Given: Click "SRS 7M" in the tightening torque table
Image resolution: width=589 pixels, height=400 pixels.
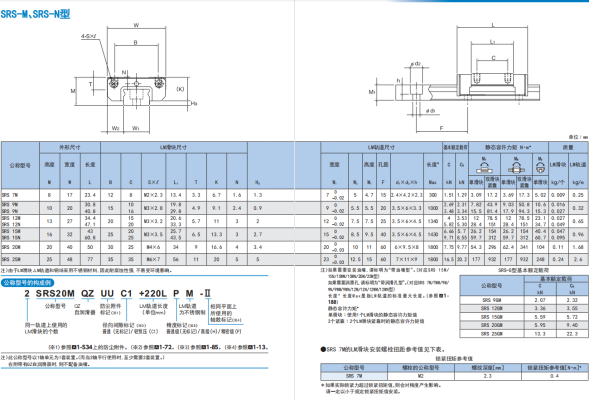Looking at the screenshot, I should tap(353, 376).
